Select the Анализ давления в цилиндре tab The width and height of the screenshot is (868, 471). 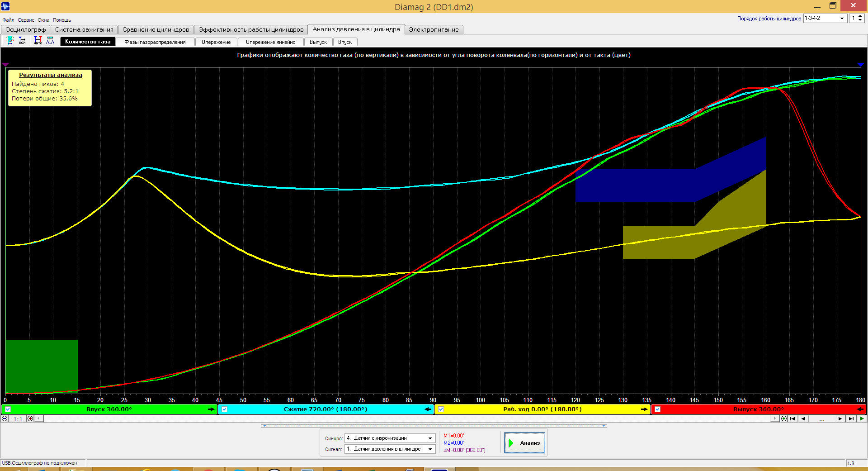pyautogui.click(x=356, y=29)
